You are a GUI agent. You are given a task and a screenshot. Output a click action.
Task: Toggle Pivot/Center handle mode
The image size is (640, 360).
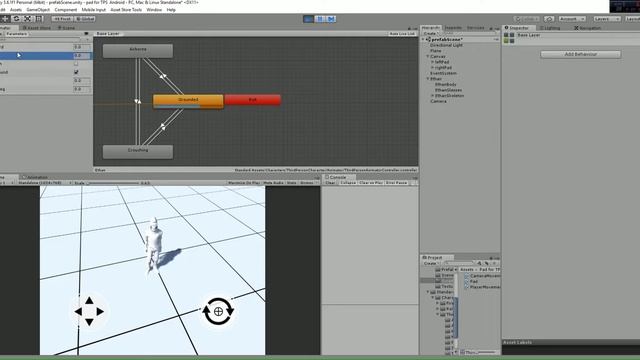point(62,19)
